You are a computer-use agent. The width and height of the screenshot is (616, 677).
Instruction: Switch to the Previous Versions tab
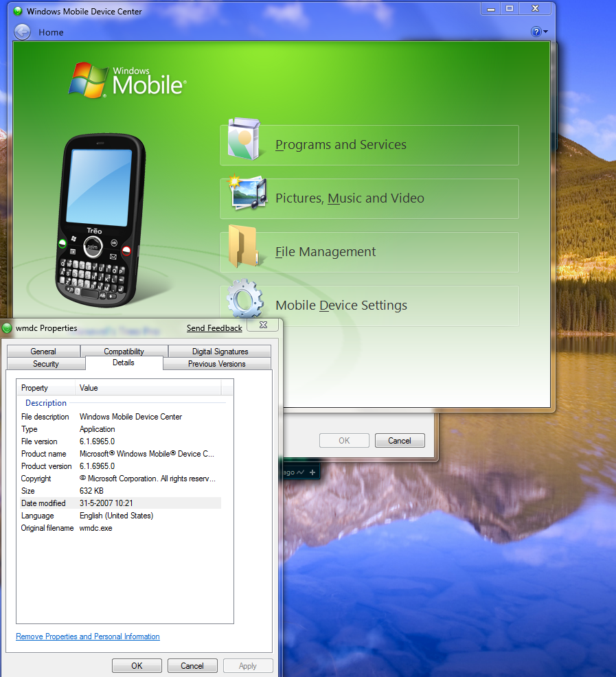click(x=217, y=363)
